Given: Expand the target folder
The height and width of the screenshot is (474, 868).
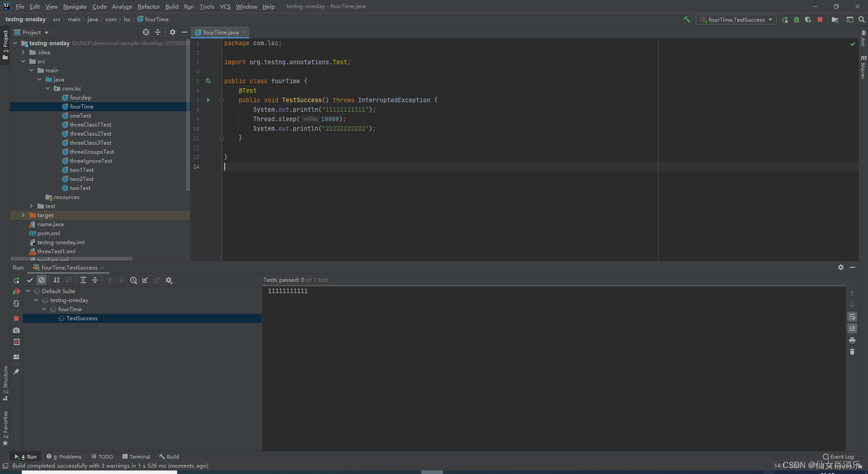Looking at the screenshot, I should click(23, 215).
